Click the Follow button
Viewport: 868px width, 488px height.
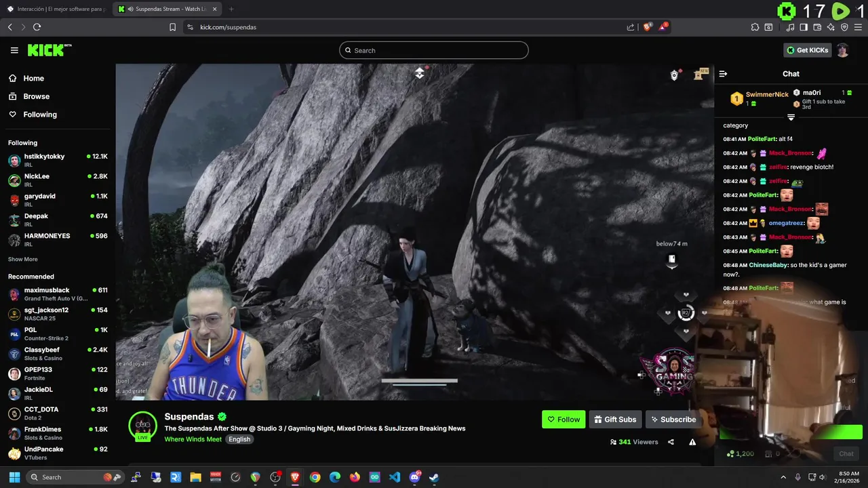click(x=564, y=420)
